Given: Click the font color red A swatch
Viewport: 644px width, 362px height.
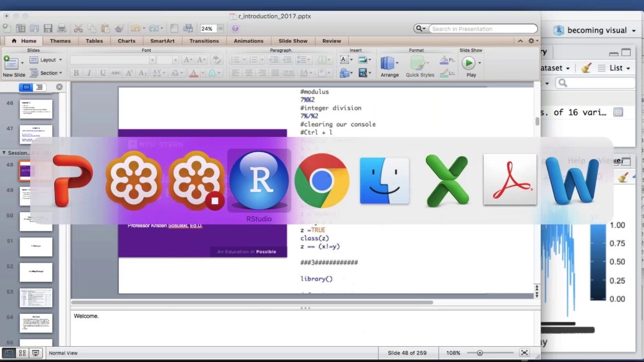Looking at the screenshot, I should [194, 73].
